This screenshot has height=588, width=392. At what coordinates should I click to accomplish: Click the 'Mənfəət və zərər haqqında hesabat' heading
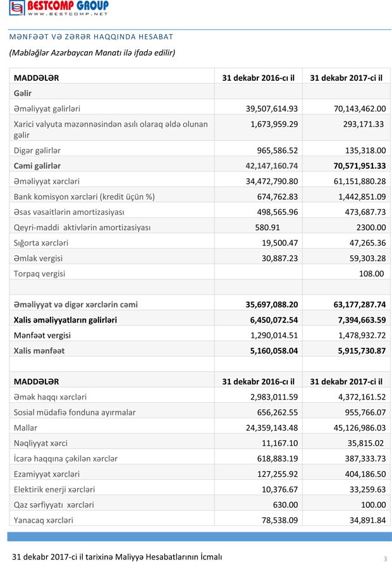coord(91,37)
